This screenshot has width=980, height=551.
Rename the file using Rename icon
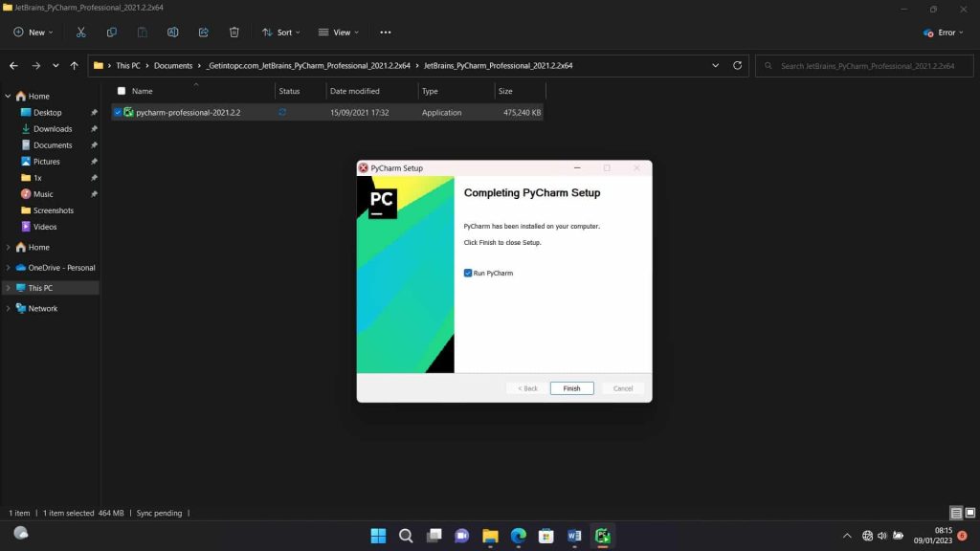[173, 32]
